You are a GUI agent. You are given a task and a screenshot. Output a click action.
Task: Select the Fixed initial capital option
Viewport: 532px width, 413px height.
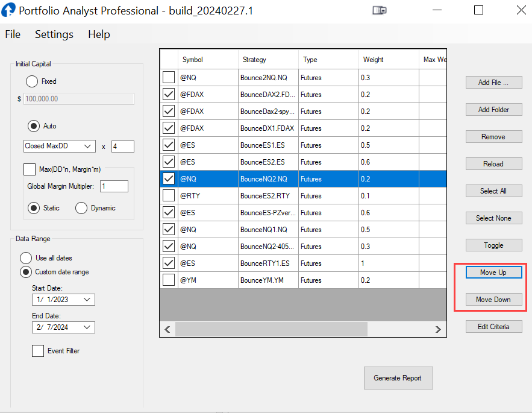point(31,81)
